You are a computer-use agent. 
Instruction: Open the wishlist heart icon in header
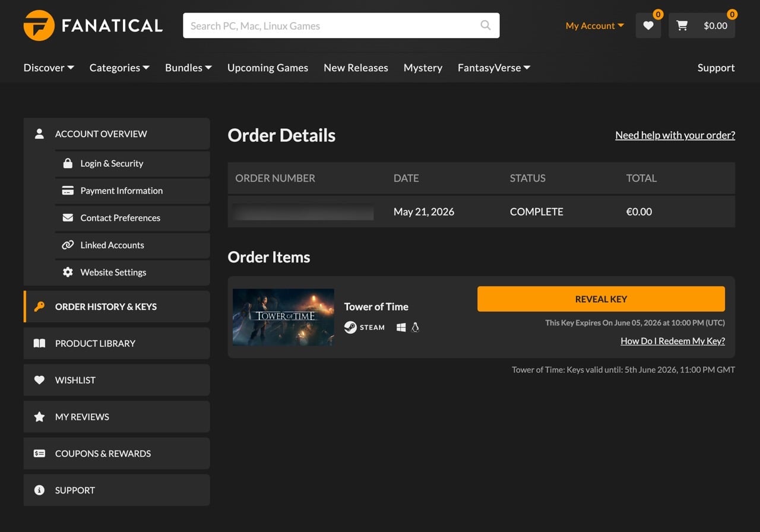click(648, 26)
